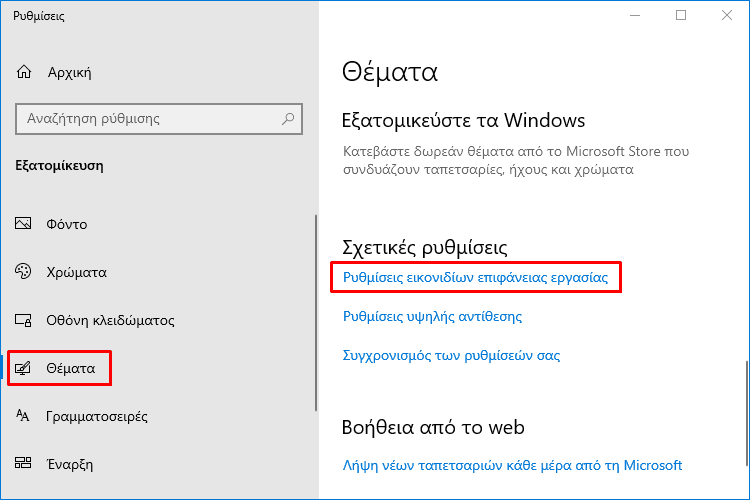Maximize the Ρυθμίσεις window
This screenshot has width=750, height=500.
(681, 15)
